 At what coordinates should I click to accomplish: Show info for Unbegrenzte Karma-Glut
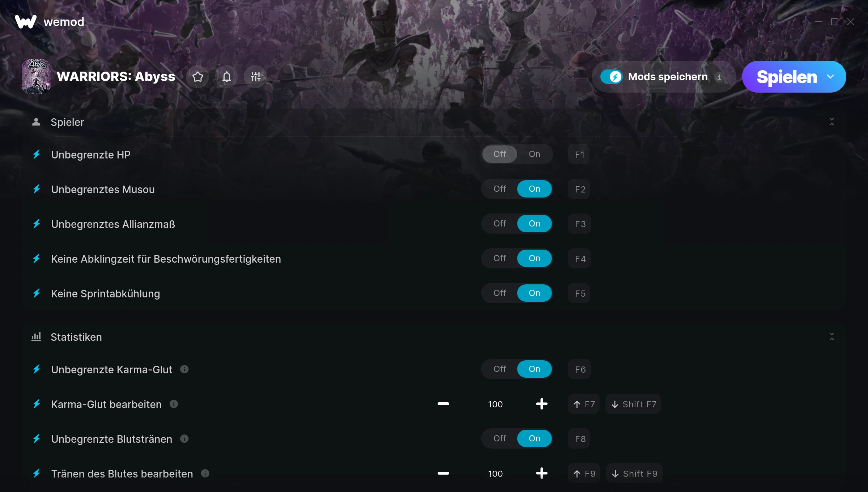point(184,369)
